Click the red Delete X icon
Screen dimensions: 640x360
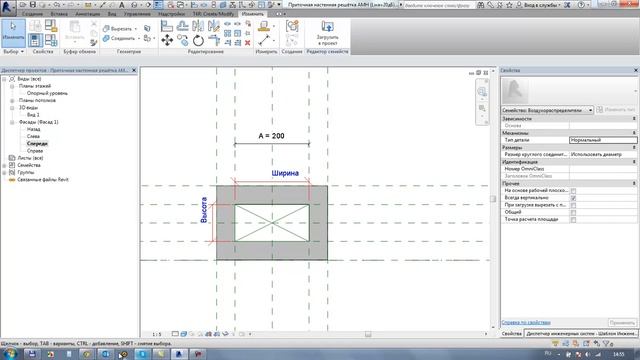coord(247,42)
